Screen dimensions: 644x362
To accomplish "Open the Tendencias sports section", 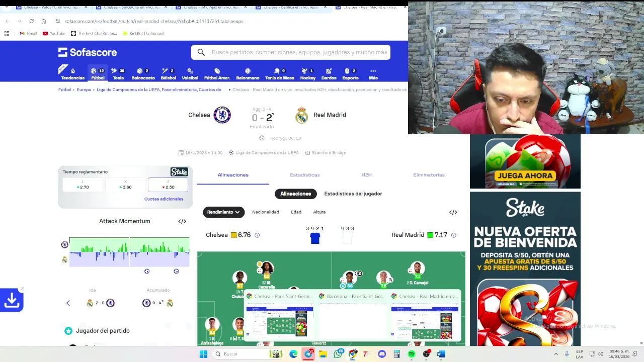I will (x=72, y=74).
